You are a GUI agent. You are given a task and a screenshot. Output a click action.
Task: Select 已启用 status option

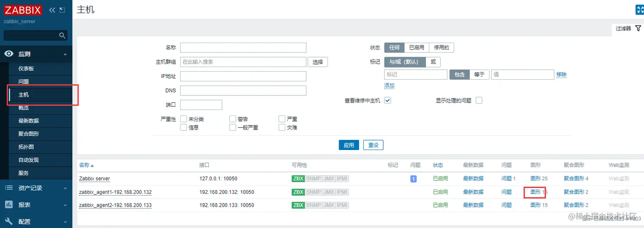[x=416, y=48]
